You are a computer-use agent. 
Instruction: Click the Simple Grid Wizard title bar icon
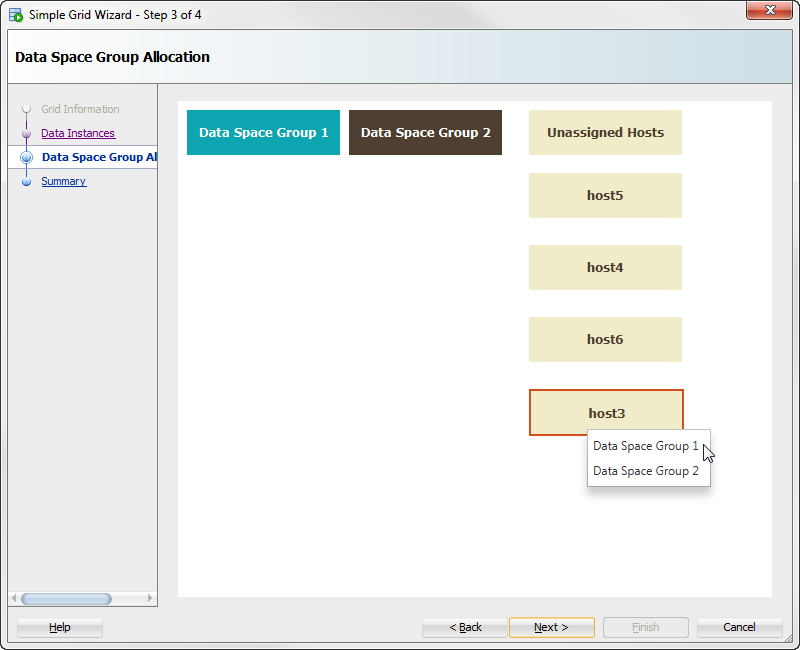(16, 15)
